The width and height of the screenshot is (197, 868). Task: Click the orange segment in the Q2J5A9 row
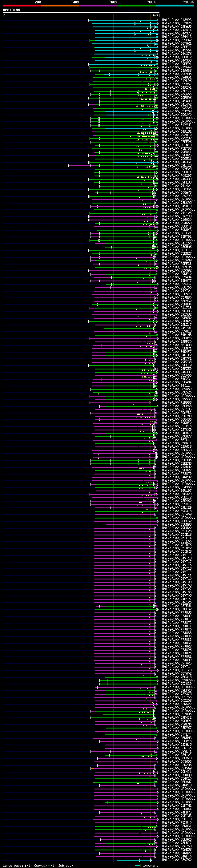(x=92, y=769)
